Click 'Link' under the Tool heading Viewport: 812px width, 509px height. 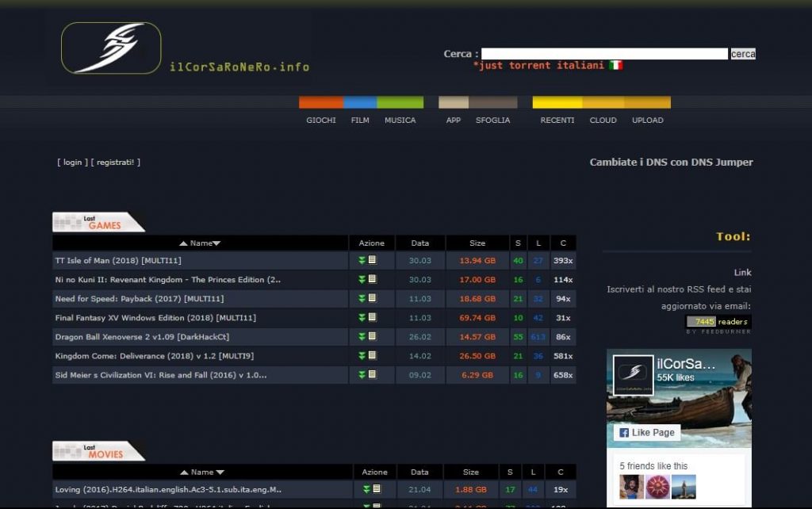(742, 273)
